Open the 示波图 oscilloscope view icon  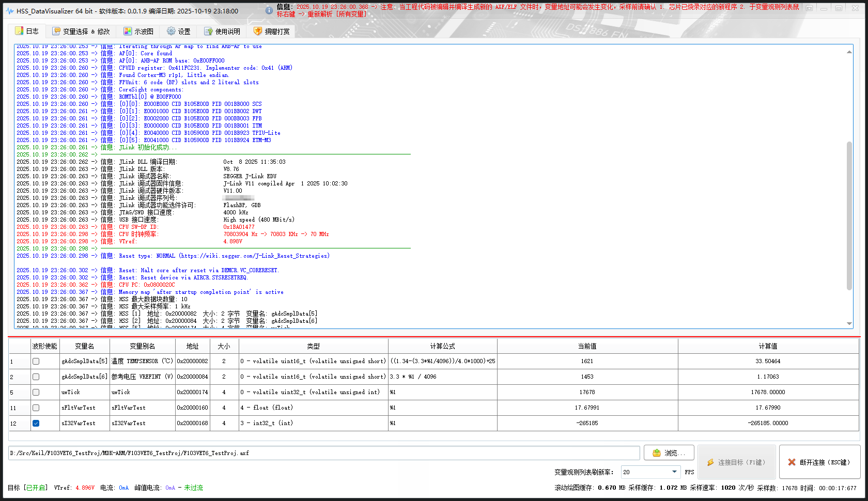[127, 31]
